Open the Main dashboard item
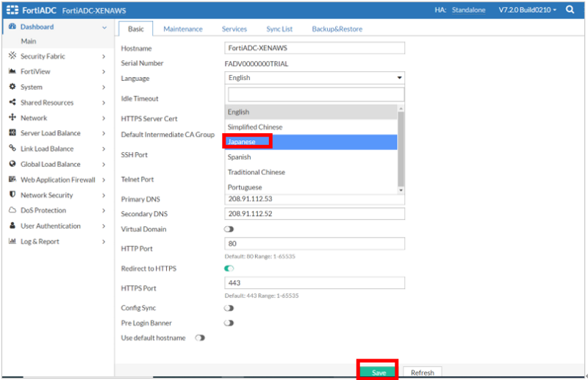The image size is (588, 380). pyautogui.click(x=29, y=41)
